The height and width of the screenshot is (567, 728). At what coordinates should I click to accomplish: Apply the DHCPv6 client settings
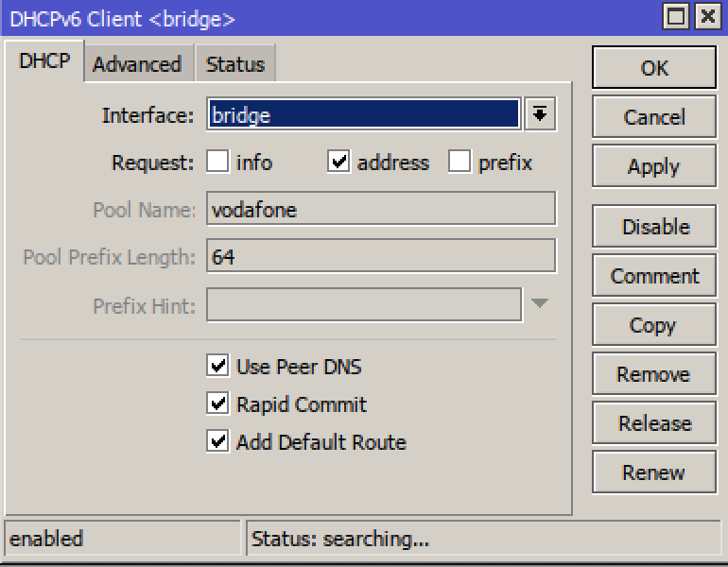(x=654, y=166)
